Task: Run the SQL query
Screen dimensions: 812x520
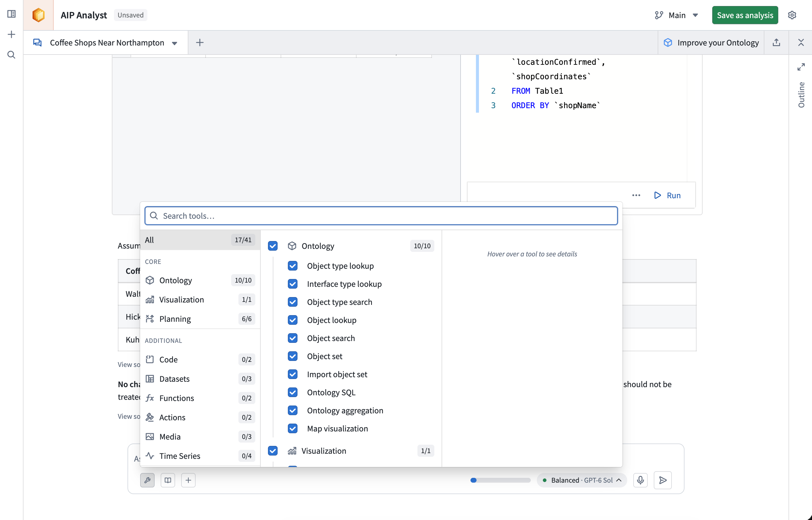Action: [x=667, y=195]
